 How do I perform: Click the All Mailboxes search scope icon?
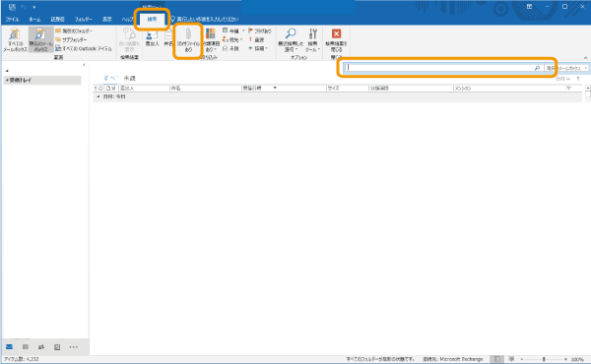coord(15,39)
